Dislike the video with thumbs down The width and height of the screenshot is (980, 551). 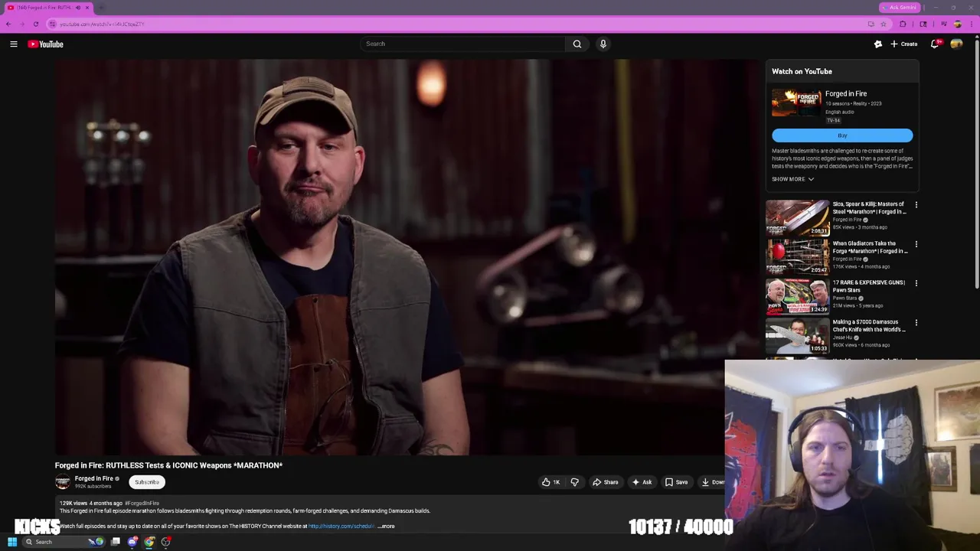(x=574, y=482)
